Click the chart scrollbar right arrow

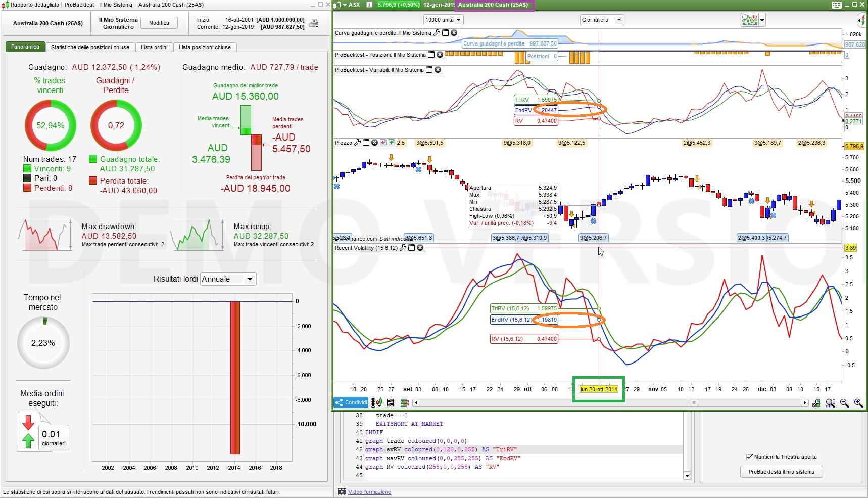coord(805,403)
